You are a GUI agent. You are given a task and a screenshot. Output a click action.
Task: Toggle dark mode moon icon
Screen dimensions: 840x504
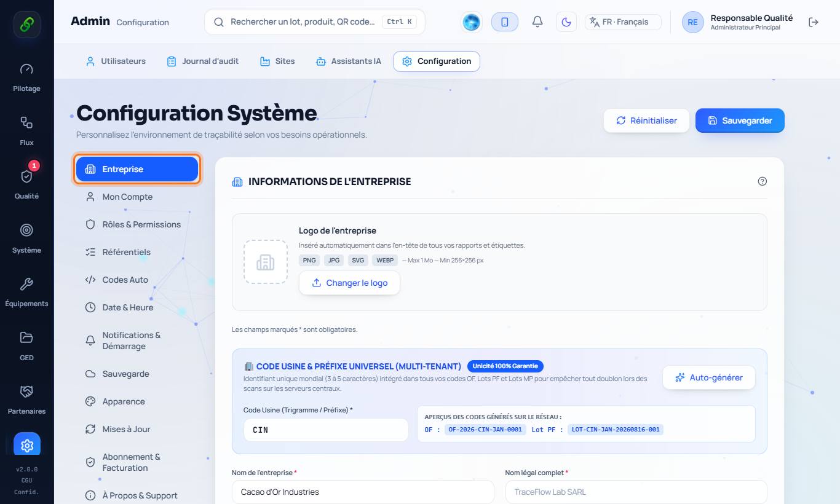pyautogui.click(x=566, y=22)
